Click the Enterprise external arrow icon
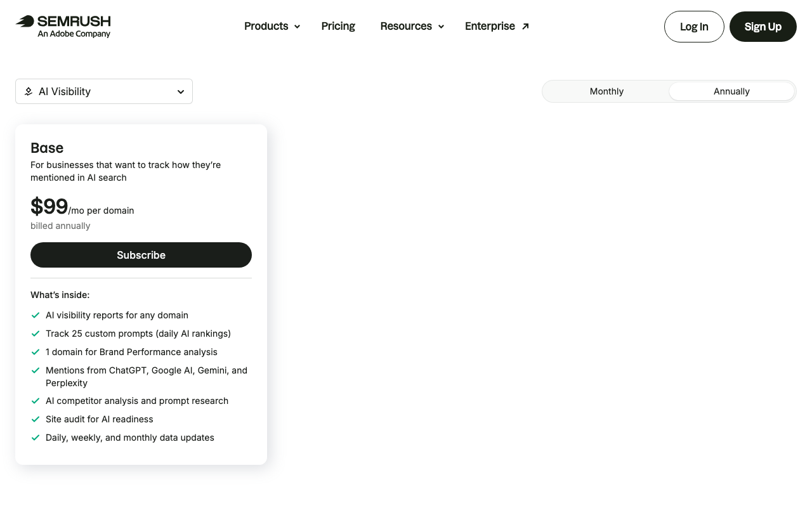Viewport: 812px width, 520px height. coord(525,27)
